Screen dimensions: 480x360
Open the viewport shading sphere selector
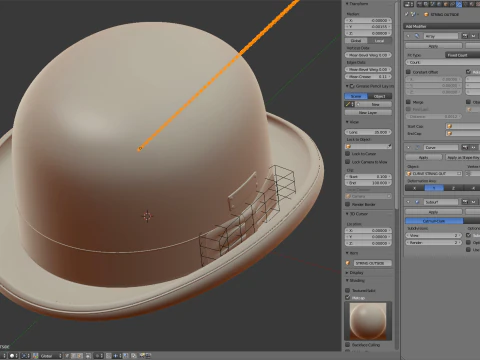(14, 356)
